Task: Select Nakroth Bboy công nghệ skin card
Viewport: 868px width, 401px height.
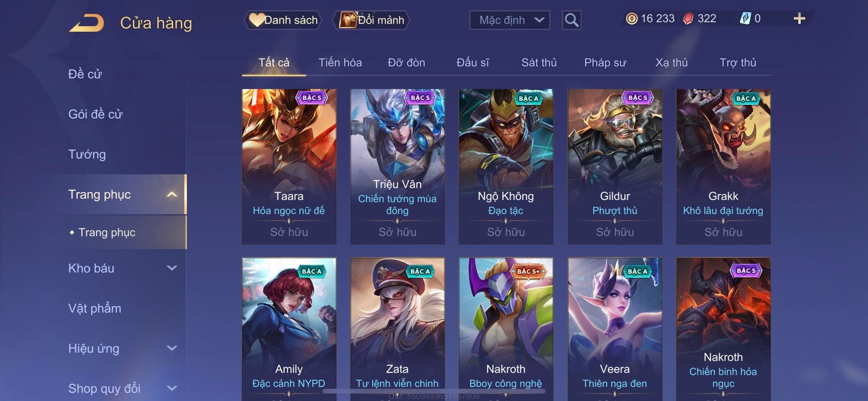Action: coord(506,329)
